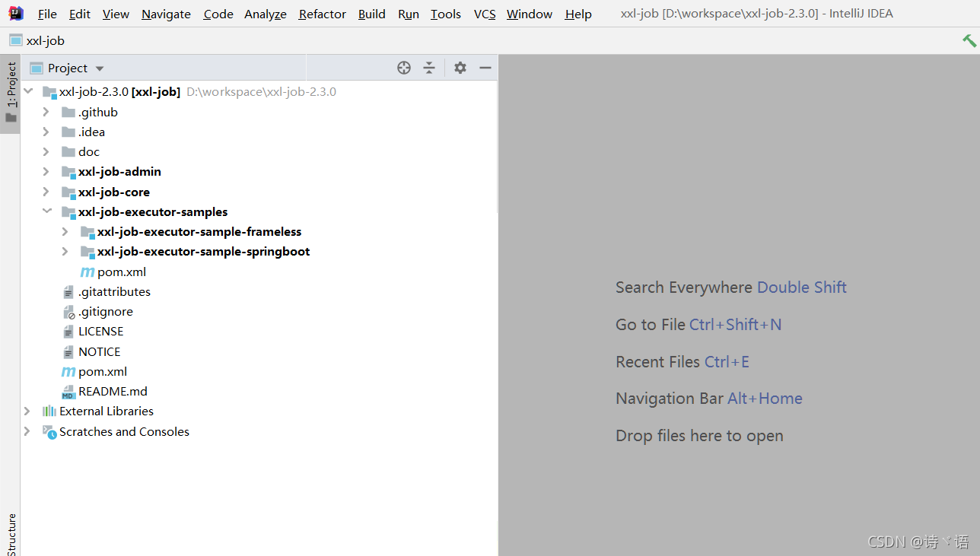Expand the xxl-job-core module
The image size is (980, 556).
point(46,192)
